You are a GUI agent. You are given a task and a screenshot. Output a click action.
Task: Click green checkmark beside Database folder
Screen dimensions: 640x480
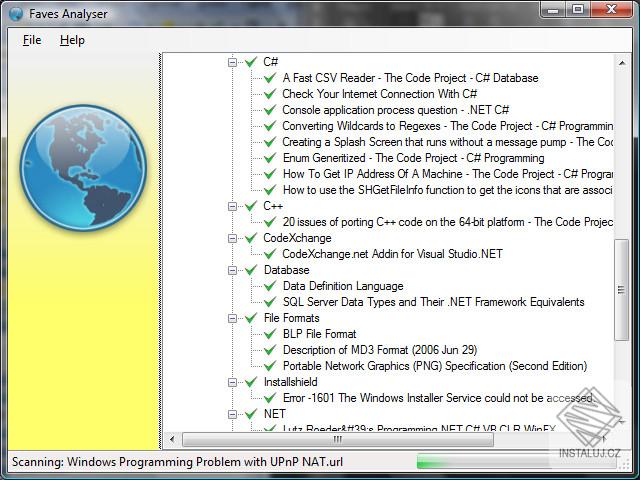(251, 270)
